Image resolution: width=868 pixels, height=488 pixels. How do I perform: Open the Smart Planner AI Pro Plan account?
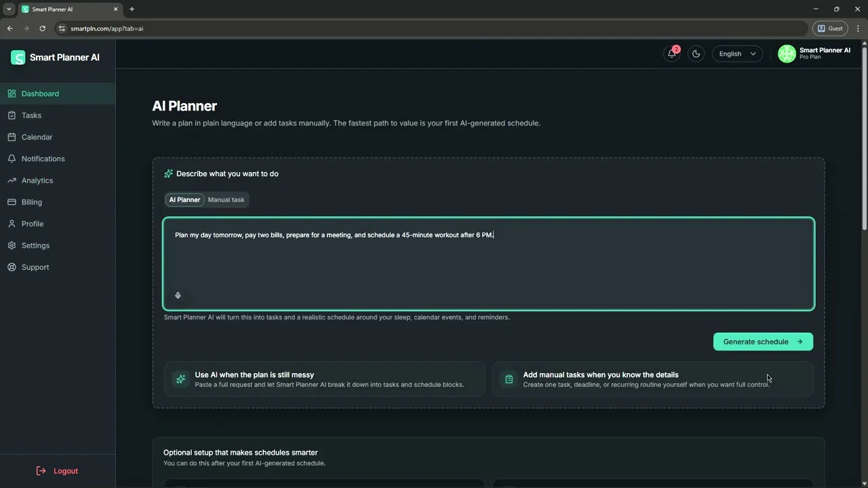point(814,54)
